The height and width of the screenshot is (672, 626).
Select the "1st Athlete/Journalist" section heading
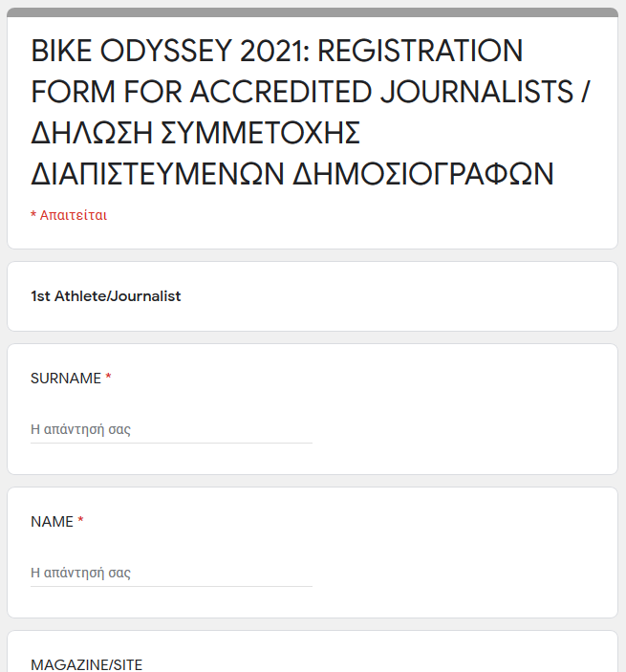pyautogui.click(x=105, y=296)
